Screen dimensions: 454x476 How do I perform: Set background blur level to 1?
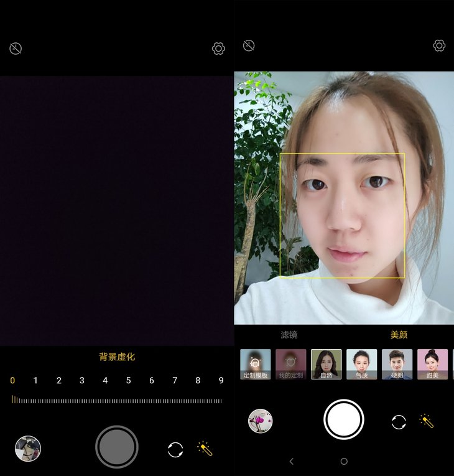tap(35, 380)
